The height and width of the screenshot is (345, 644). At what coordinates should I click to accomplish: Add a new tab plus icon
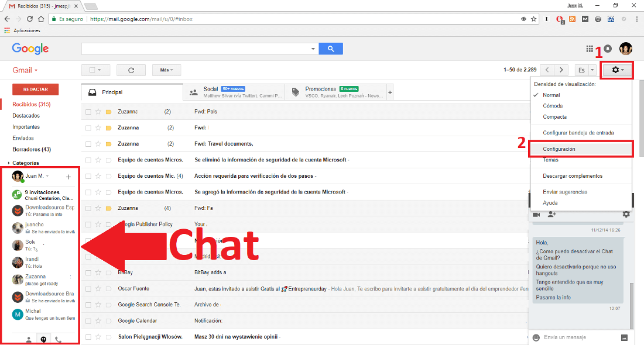pos(390,92)
